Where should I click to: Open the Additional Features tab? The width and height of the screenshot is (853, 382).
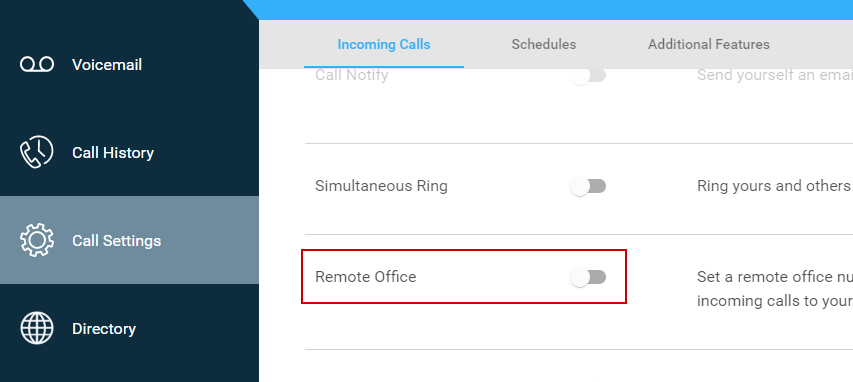pyautogui.click(x=709, y=44)
